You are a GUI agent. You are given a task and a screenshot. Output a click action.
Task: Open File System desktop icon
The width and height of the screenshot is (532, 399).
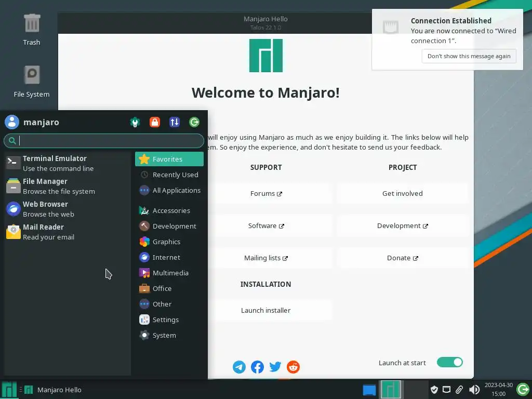(x=32, y=82)
